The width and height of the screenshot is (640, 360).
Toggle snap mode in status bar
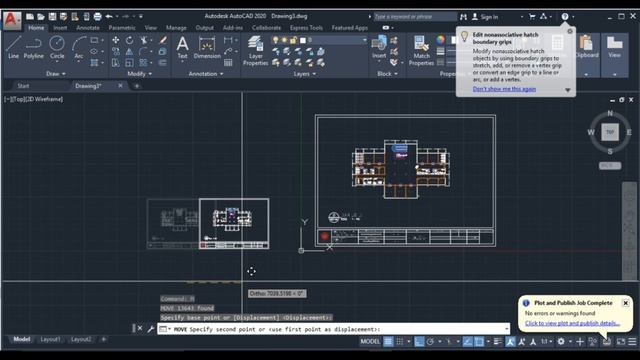400,342
